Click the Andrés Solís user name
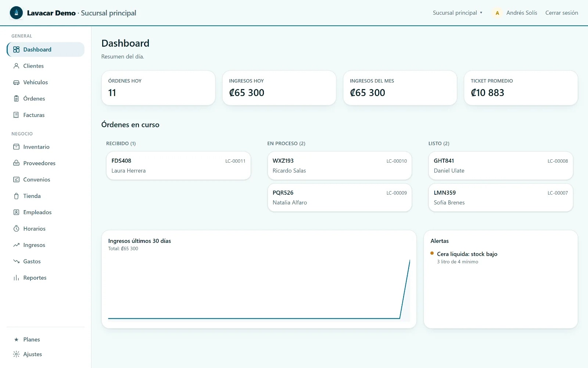 tap(521, 13)
